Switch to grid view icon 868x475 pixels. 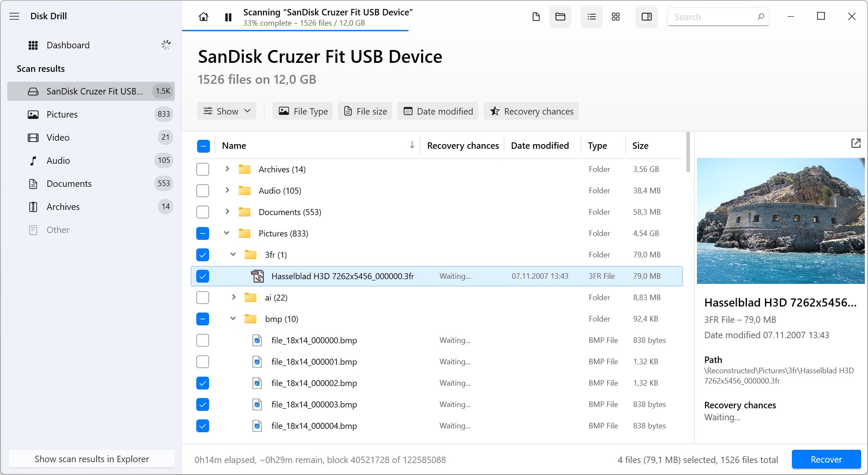[616, 16]
